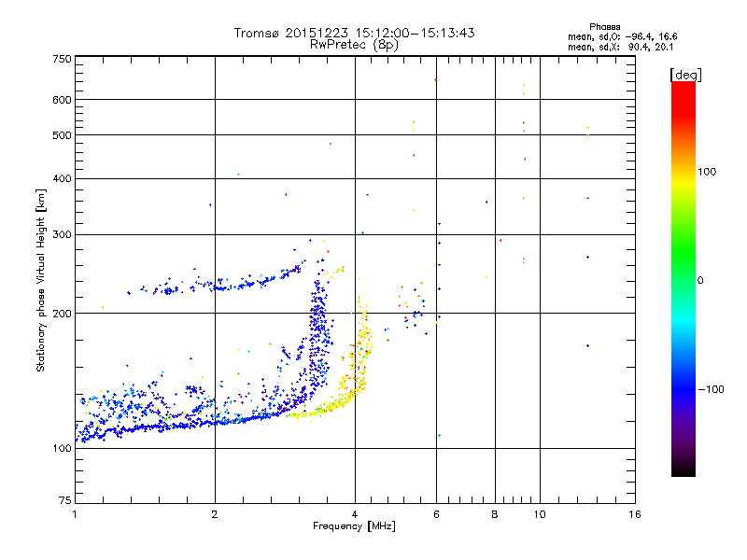Click the green colorbar region near 0

tap(684, 268)
